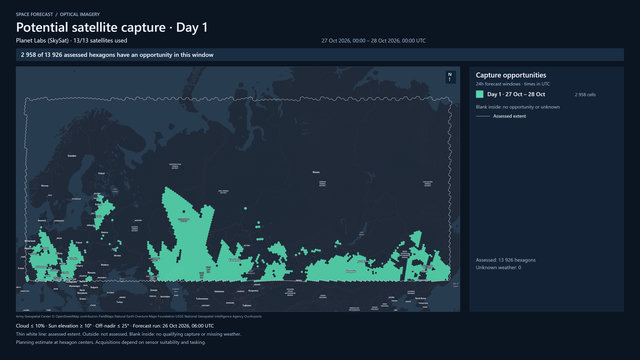Screen dimensions: 640x360
Task: Click the map attribution line below the map
Action: click(139, 316)
